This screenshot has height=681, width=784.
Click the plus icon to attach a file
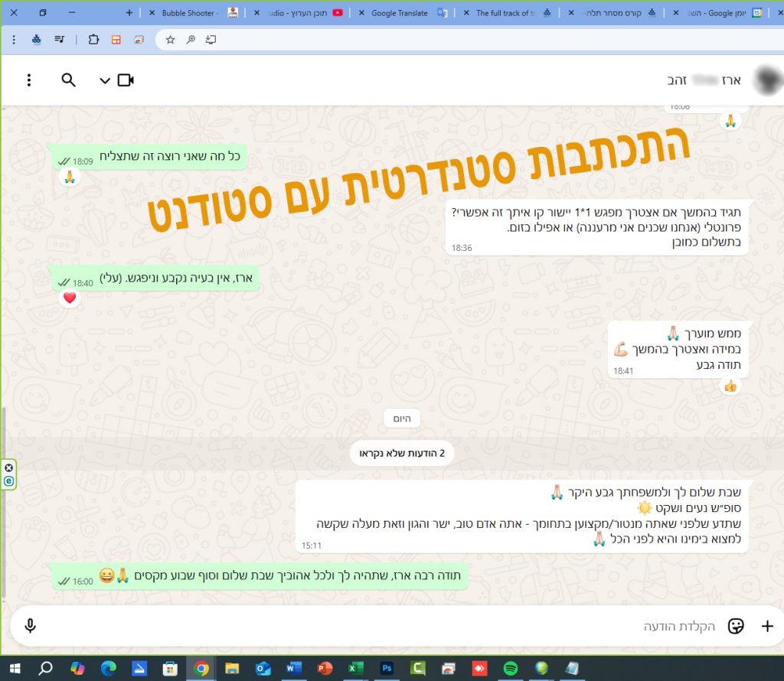click(766, 625)
